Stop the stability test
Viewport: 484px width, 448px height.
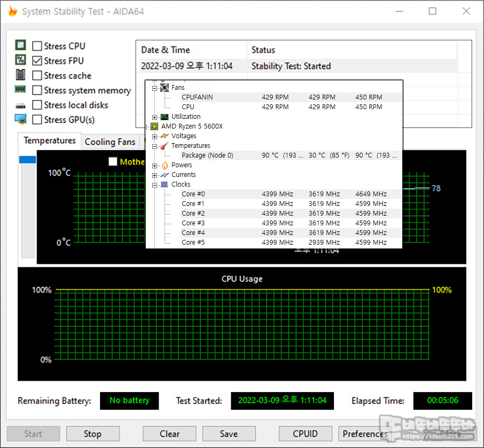tap(92, 434)
